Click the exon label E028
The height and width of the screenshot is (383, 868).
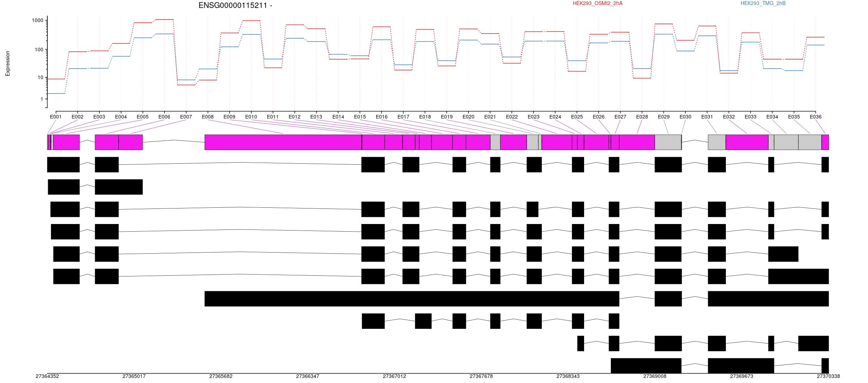pyautogui.click(x=642, y=117)
